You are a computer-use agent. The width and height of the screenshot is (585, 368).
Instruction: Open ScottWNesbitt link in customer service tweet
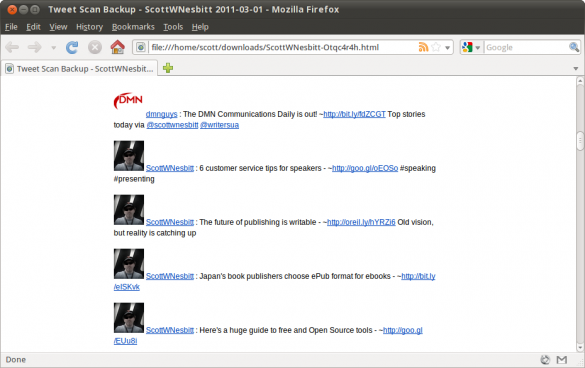[x=170, y=168]
